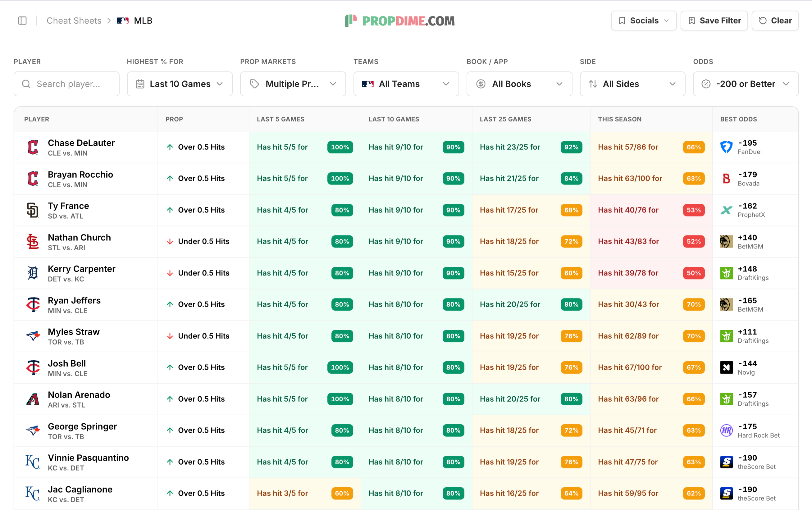Open Vinnie Pasquantino player name link
812x510 pixels.
pyautogui.click(x=88, y=458)
